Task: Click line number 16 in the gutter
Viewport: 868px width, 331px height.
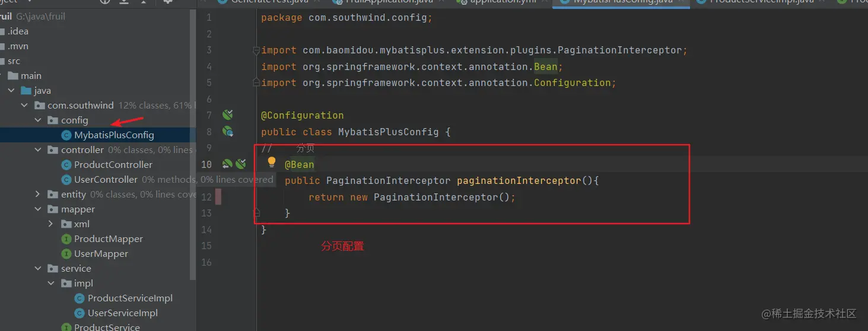Action: pyautogui.click(x=206, y=262)
